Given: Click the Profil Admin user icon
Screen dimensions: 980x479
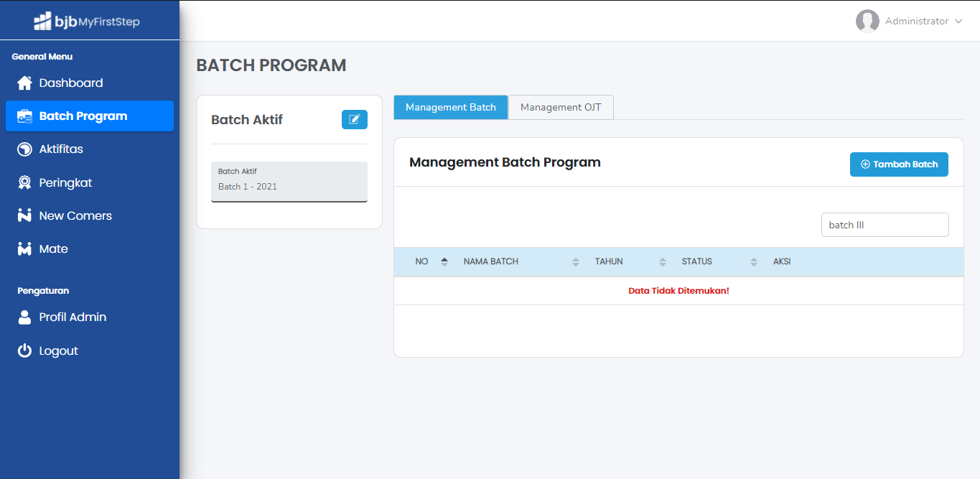Looking at the screenshot, I should tap(25, 317).
